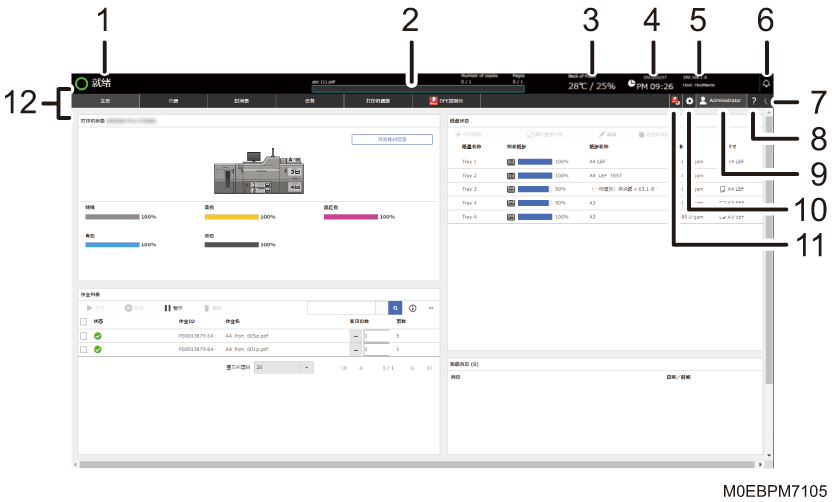Viewport: 832px width, 502px height.
Task: Open the job list info icon
Action: (x=413, y=308)
